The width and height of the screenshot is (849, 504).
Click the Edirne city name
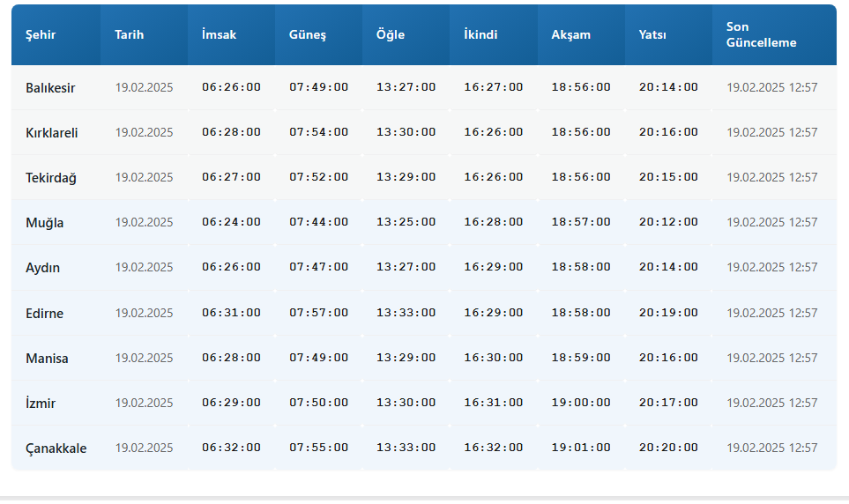(x=44, y=314)
